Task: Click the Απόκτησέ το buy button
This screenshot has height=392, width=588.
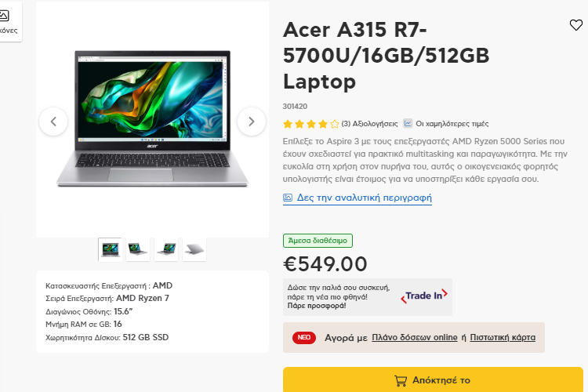Action: [x=433, y=379]
